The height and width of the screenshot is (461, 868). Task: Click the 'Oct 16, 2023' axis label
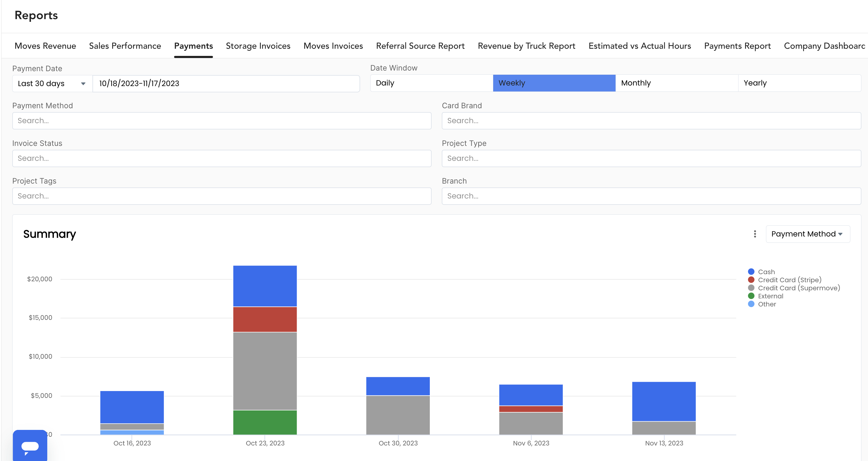[132, 443]
